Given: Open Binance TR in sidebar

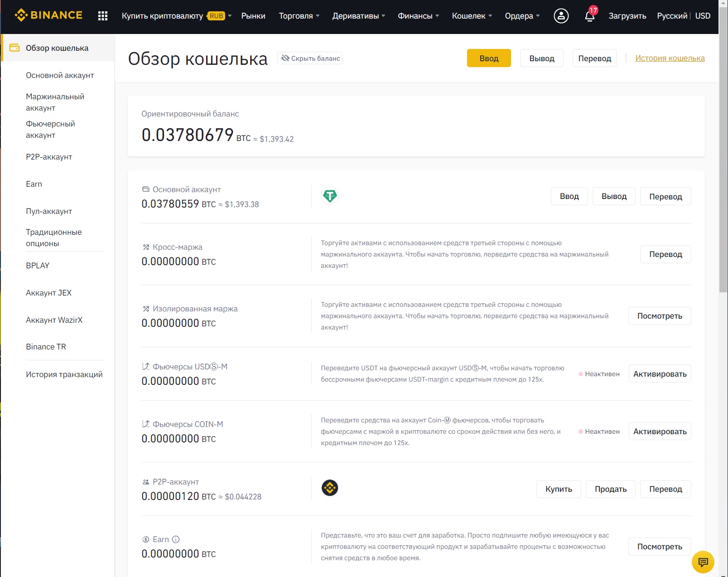Looking at the screenshot, I should click(46, 347).
